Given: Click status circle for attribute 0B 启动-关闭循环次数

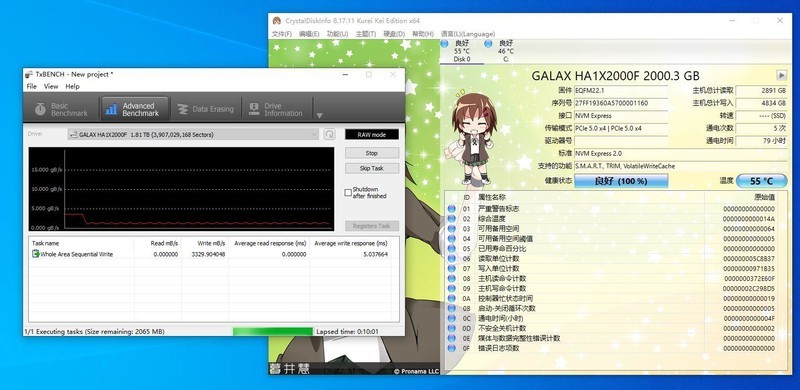Looking at the screenshot, I should [452, 308].
